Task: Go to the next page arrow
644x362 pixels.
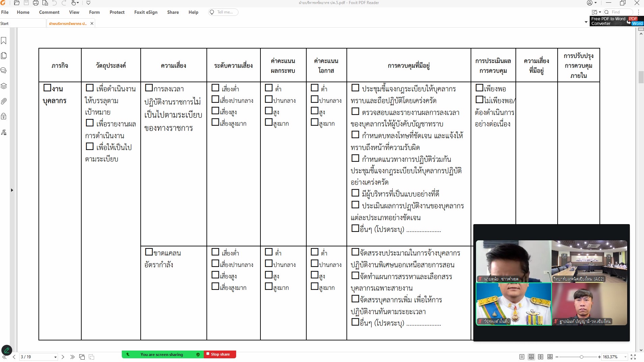Action: 63,357
